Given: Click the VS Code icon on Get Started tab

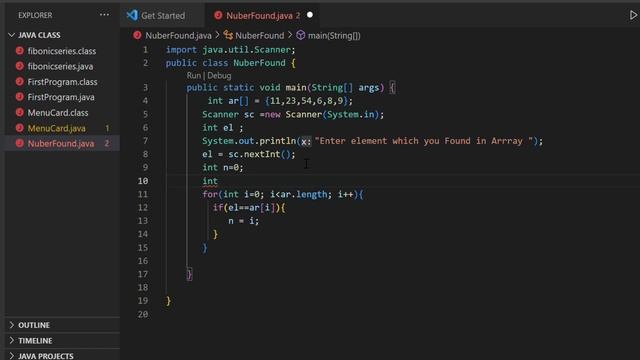Looking at the screenshot, I should point(132,15).
